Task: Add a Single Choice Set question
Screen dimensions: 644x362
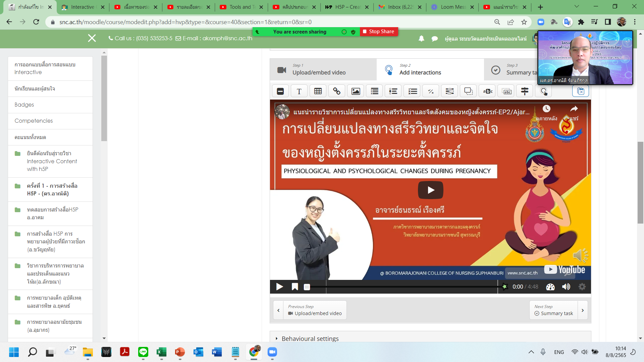Action: 393,91
